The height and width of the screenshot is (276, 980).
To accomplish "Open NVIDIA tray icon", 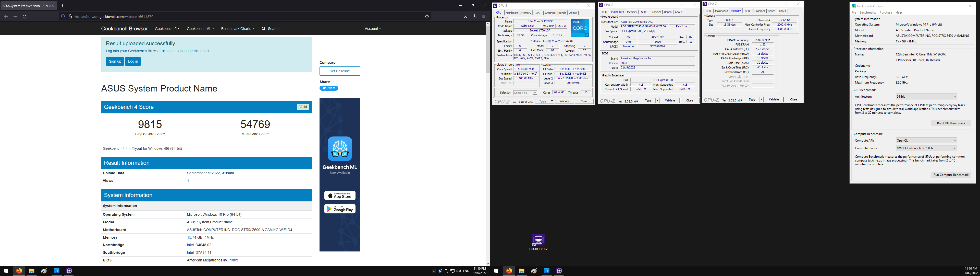I will (x=434, y=271).
